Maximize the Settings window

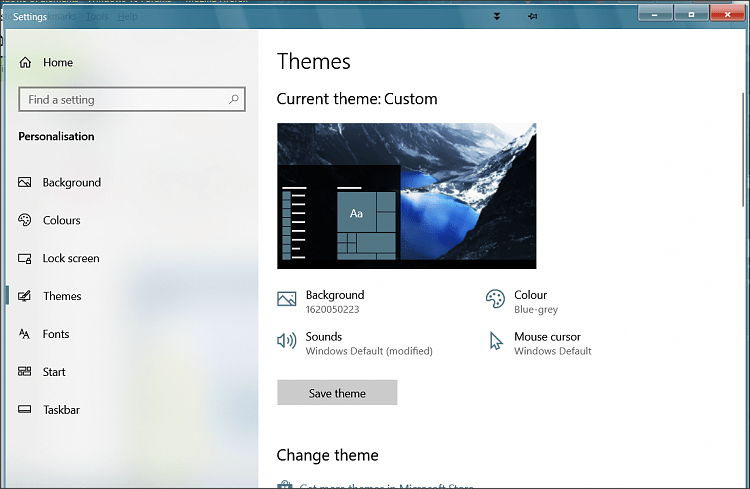(x=691, y=14)
